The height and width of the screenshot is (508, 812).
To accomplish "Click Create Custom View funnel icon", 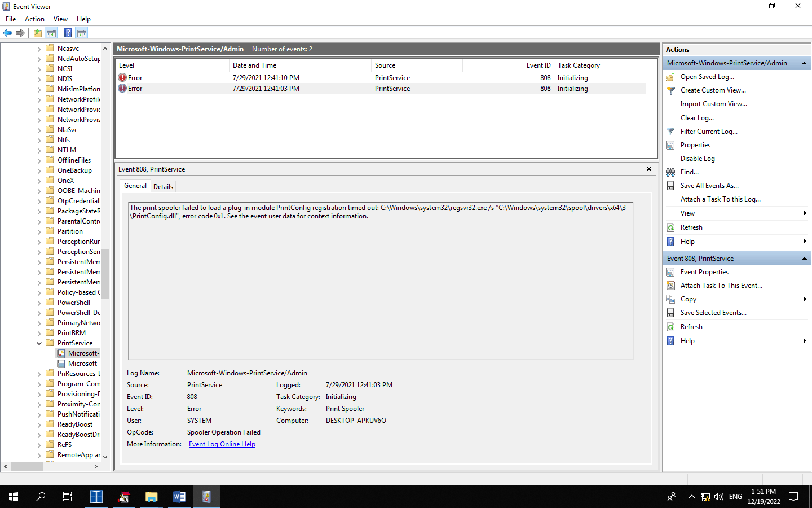I will [x=670, y=90].
